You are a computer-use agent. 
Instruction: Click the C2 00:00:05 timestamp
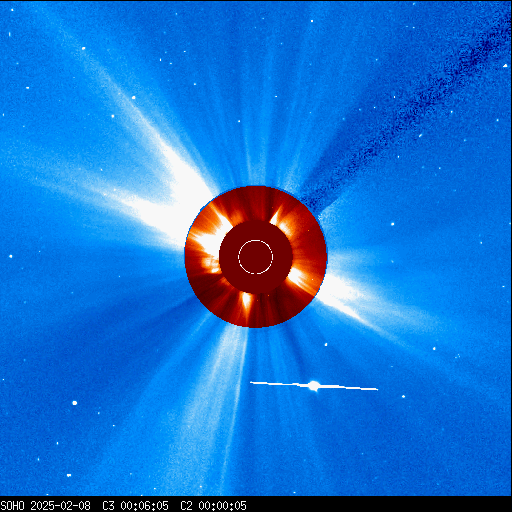tap(213, 505)
